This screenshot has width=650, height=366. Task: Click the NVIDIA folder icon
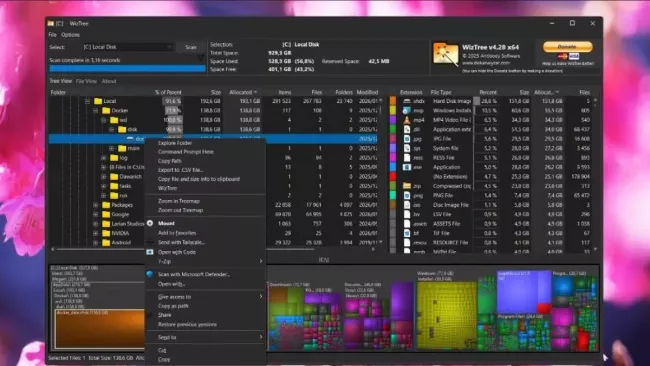tap(106, 233)
